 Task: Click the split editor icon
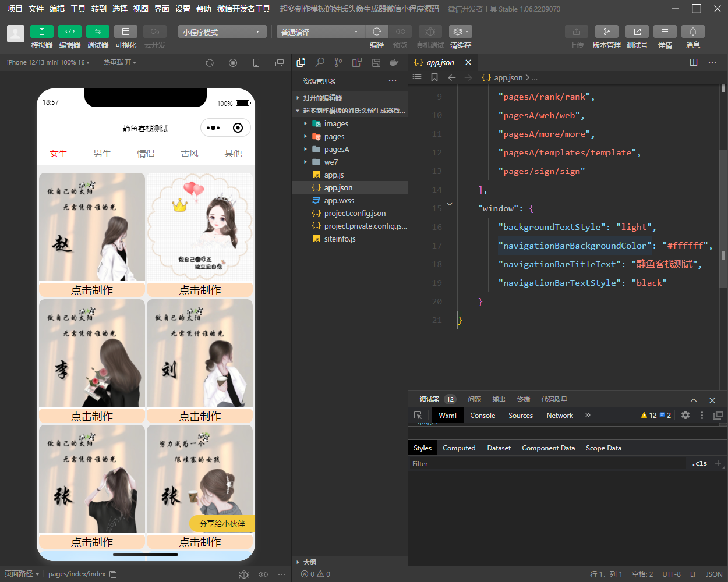694,62
